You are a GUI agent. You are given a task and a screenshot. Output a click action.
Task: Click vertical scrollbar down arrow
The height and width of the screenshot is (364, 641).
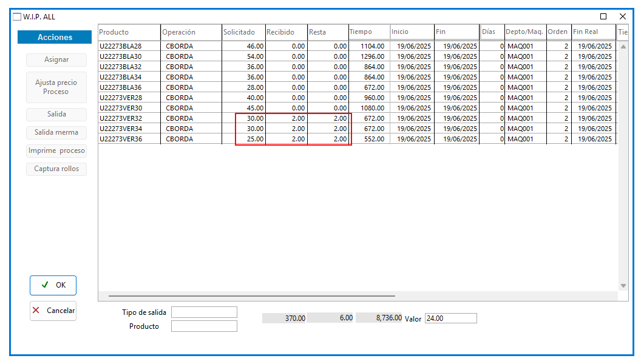coord(623,286)
